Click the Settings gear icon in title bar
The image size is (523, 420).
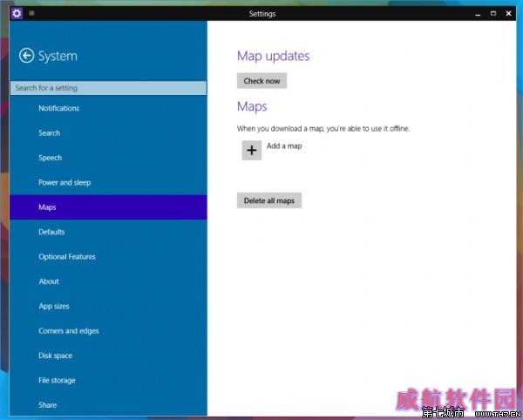(x=17, y=13)
